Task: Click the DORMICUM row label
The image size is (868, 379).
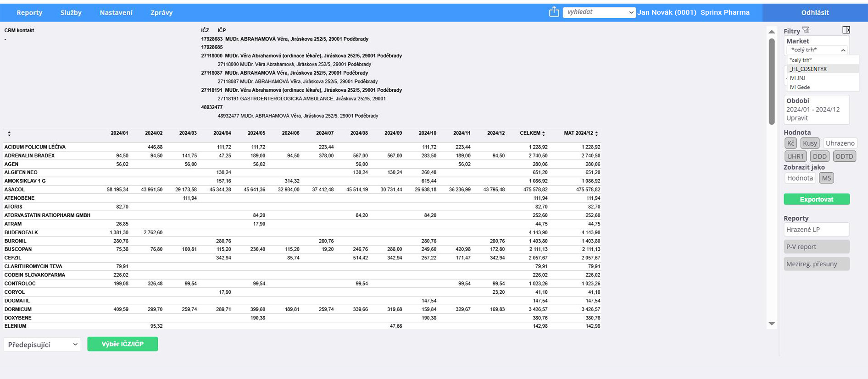Action: pyautogui.click(x=18, y=309)
